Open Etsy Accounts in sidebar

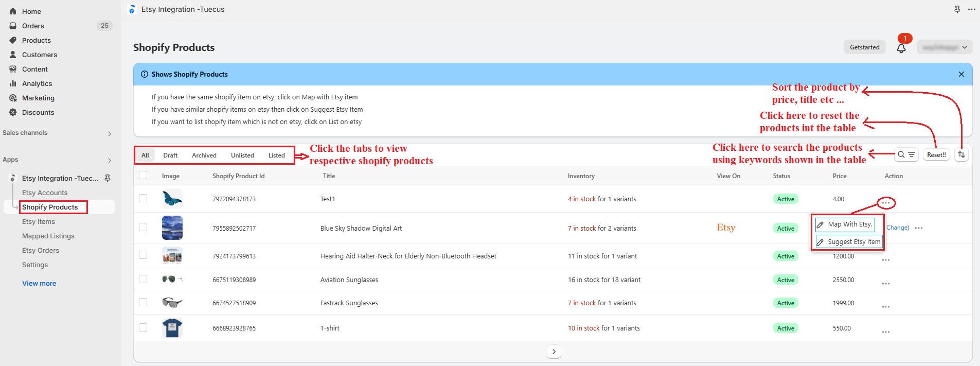[45, 193]
